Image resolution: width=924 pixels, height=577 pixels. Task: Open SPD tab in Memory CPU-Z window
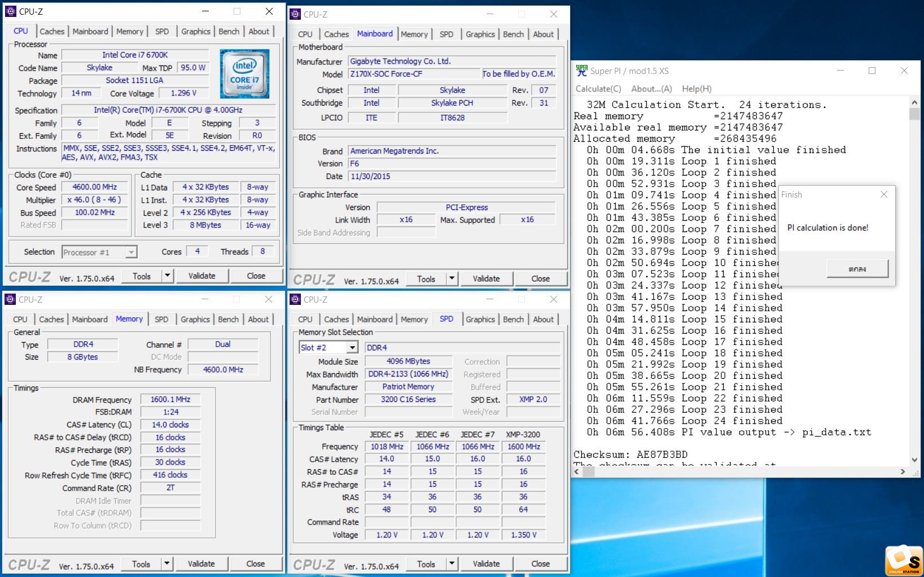pos(161,320)
